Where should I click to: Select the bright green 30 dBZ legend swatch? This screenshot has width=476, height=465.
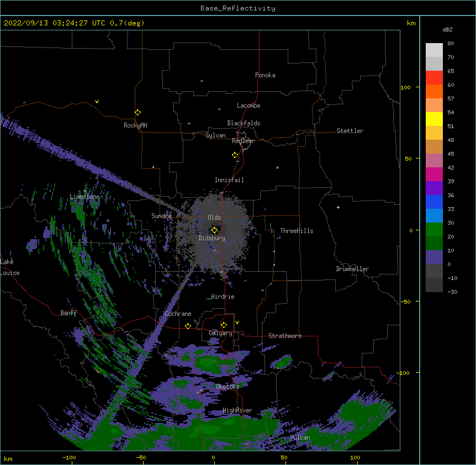click(x=434, y=230)
